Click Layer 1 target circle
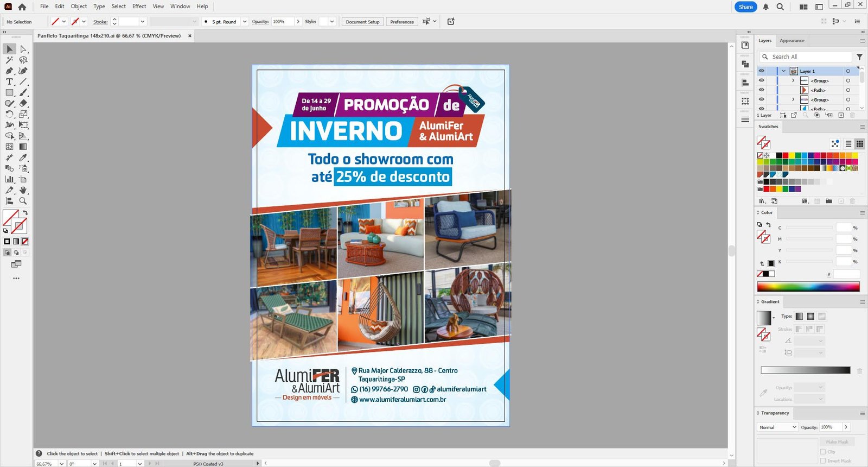The image size is (868, 467). 848,71
